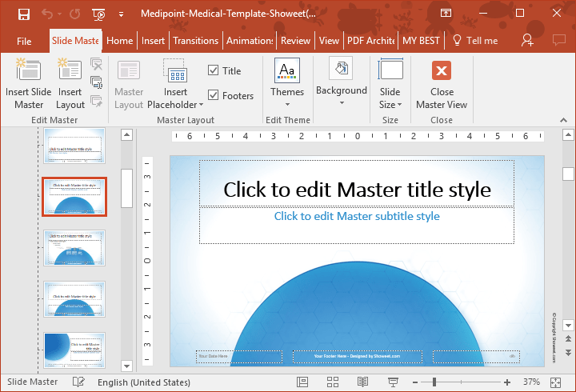Start slideshow from beginning icon

(x=98, y=14)
